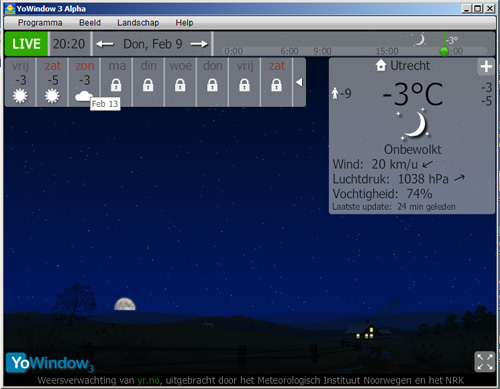Select the cloudy 'zon' forecast day

tap(84, 82)
